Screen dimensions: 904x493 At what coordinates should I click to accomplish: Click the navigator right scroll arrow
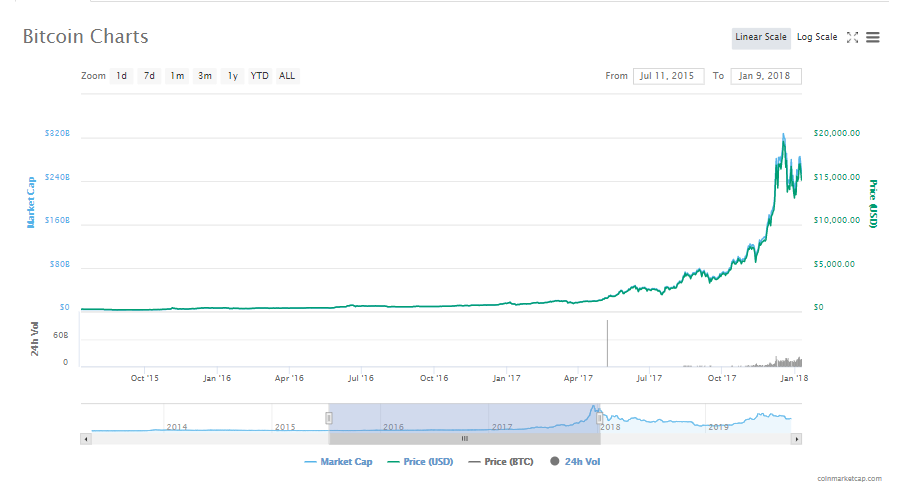coord(796,439)
